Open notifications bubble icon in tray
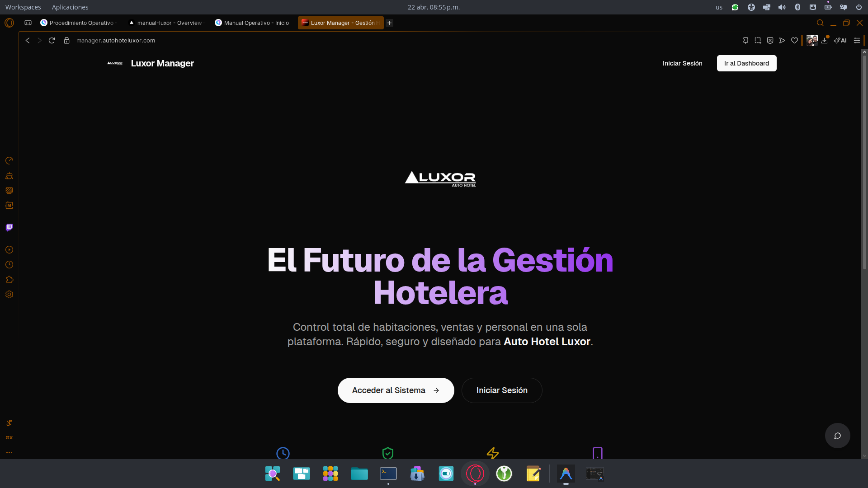Viewport: 868px width, 488px height. (844, 7)
